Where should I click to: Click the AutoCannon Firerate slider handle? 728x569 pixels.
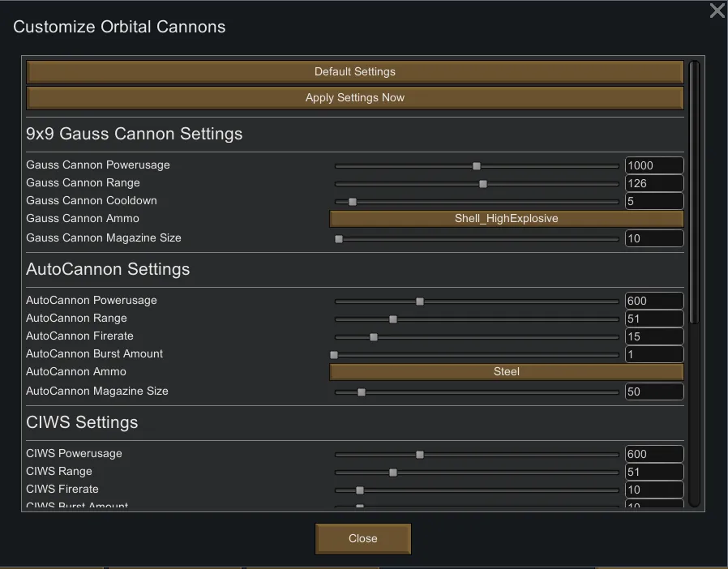click(374, 337)
